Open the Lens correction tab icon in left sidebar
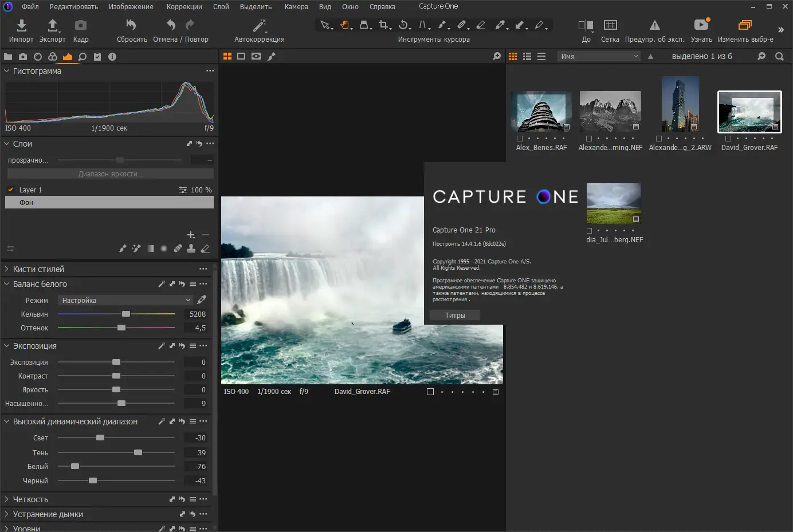 38,56
